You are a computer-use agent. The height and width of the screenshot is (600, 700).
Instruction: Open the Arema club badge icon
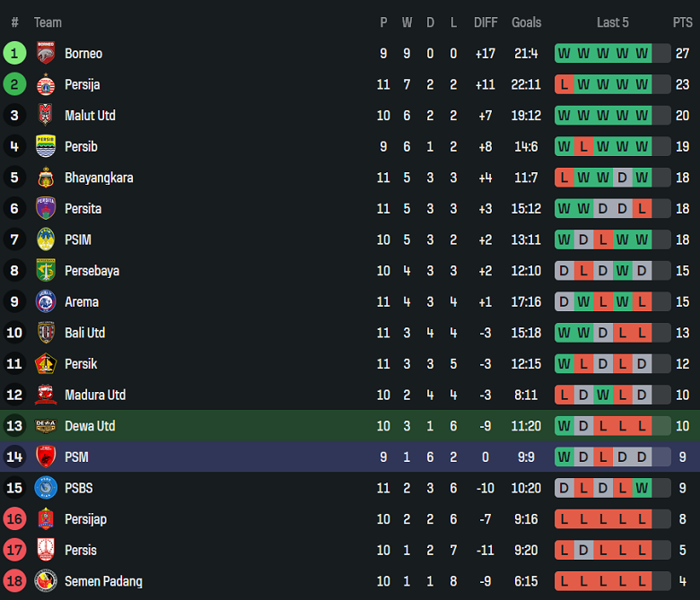[x=46, y=302]
